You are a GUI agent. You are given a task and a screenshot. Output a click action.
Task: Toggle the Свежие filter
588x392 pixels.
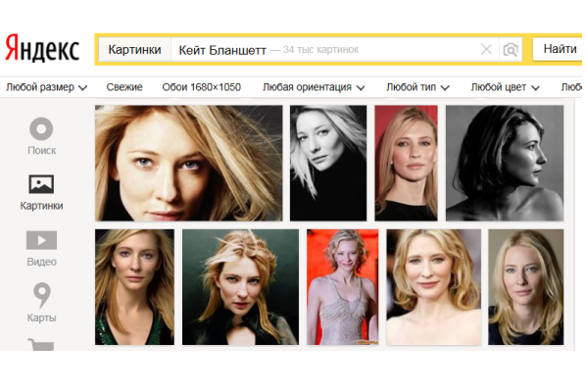(x=124, y=87)
